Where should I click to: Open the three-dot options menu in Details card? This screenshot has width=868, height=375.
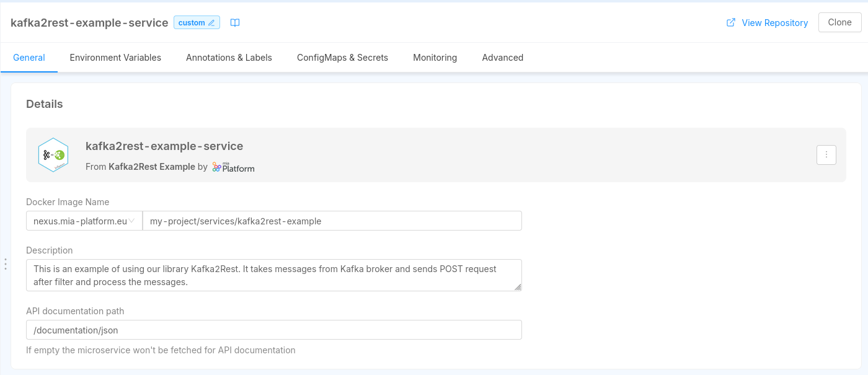coord(826,155)
